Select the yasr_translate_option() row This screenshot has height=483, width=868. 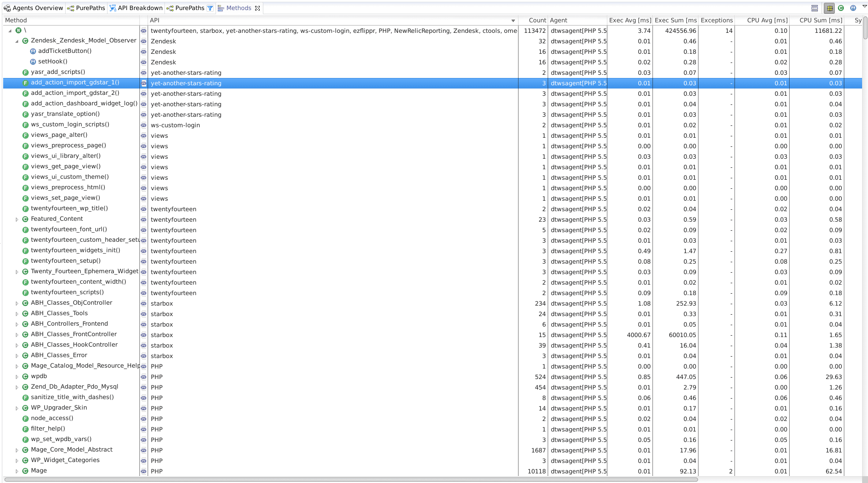tap(432, 114)
